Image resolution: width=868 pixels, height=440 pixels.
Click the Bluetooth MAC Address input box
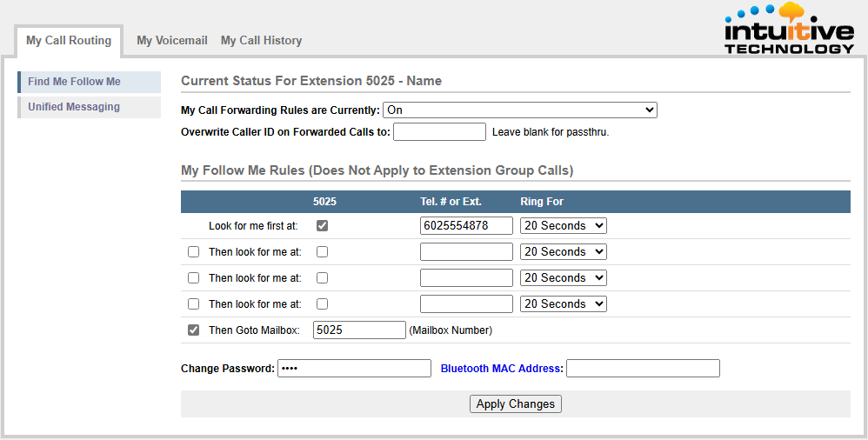coord(643,369)
